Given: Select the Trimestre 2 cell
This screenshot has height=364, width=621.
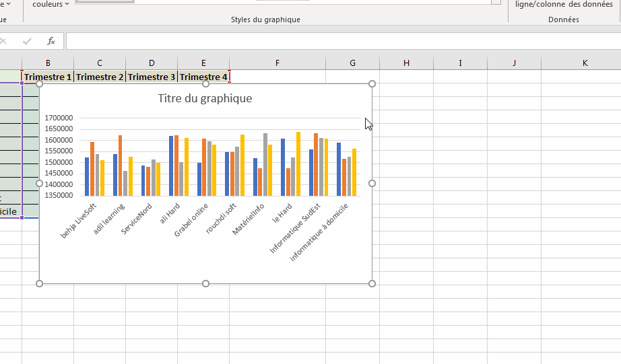Looking at the screenshot, I should [100, 77].
